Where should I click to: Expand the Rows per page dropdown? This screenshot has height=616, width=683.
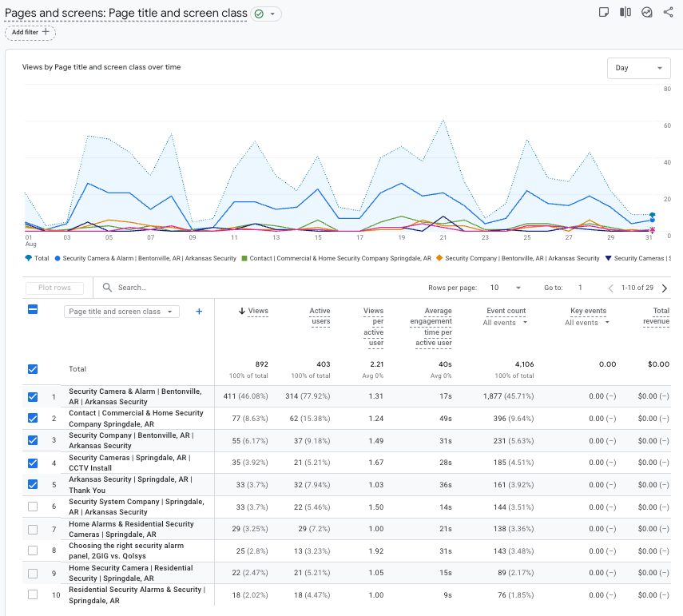pos(506,288)
